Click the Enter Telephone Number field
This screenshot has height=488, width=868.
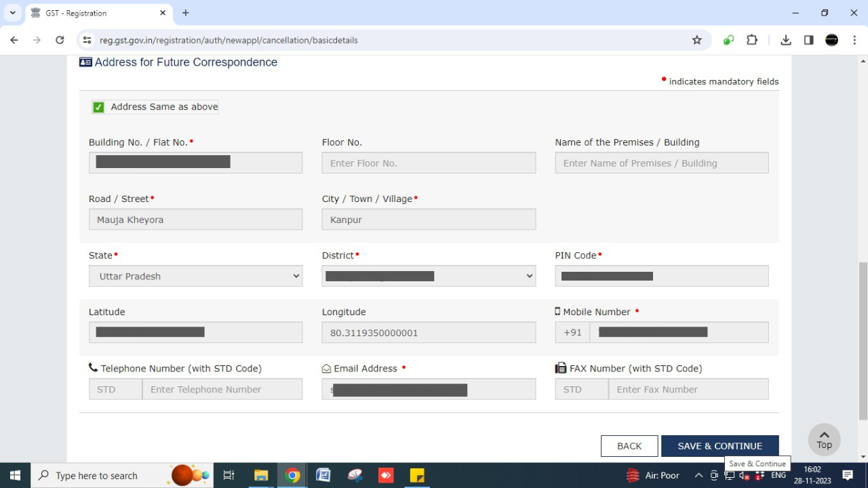point(222,389)
